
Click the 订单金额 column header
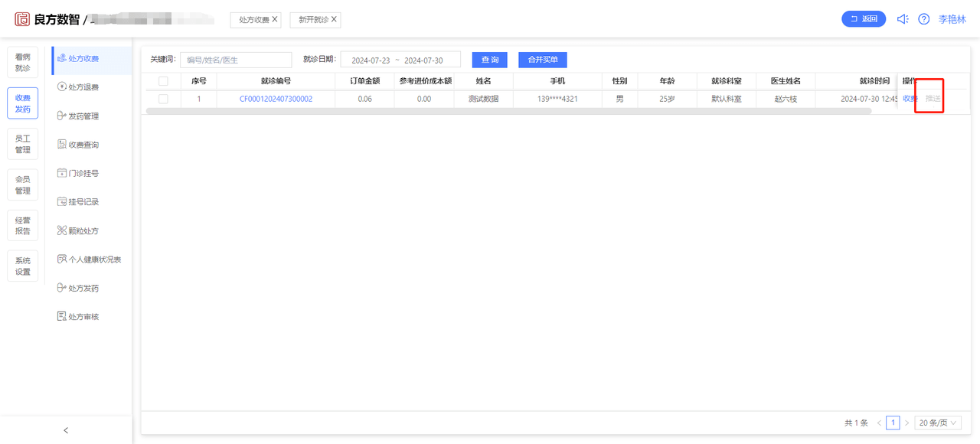364,80
